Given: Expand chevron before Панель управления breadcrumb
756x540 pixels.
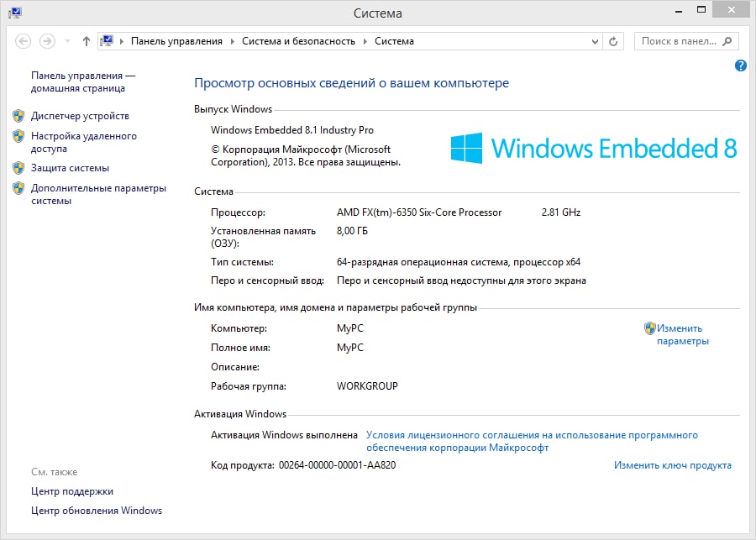Looking at the screenshot, I should pos(121,41).
